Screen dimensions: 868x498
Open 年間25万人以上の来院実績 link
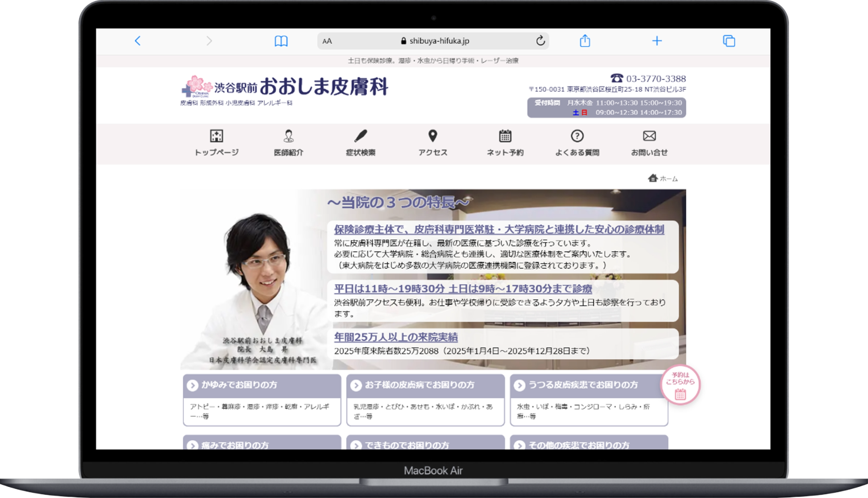[396, 337]
